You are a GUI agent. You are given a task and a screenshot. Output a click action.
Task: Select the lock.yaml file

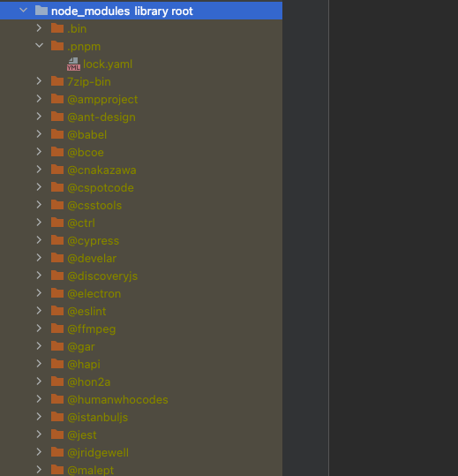[x=108, y=64]
